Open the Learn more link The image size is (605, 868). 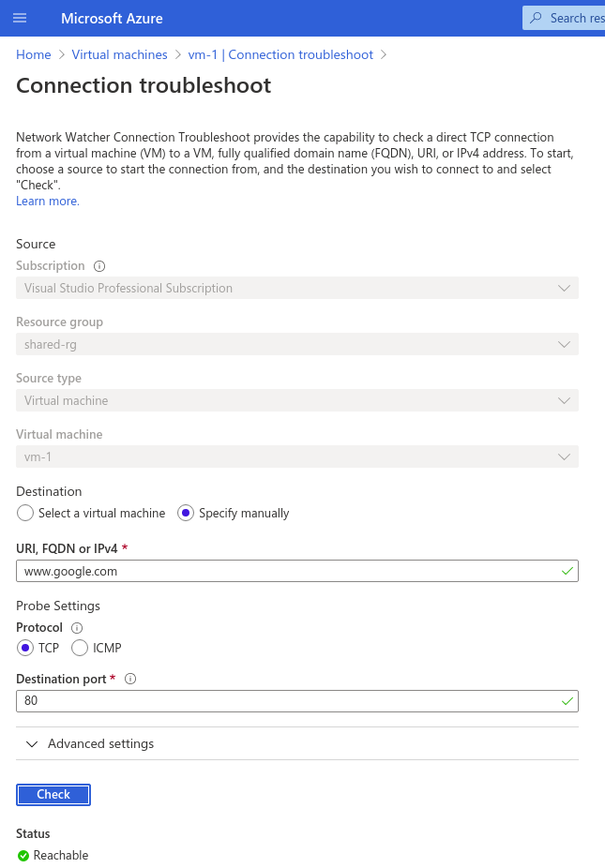point(47,201)
